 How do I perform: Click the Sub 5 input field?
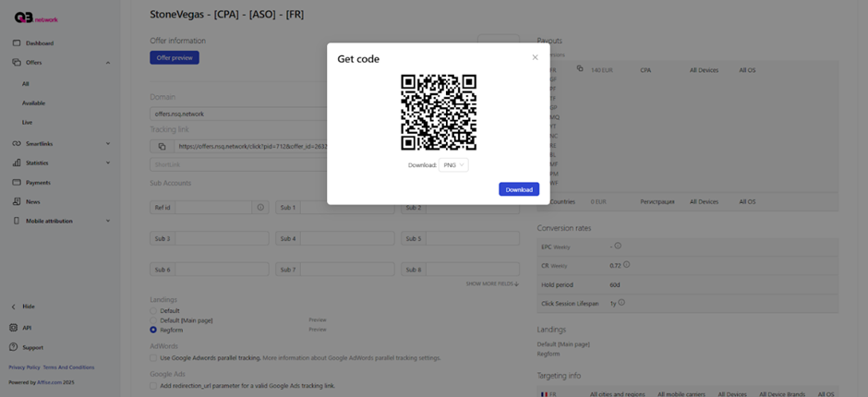(473, 238)
